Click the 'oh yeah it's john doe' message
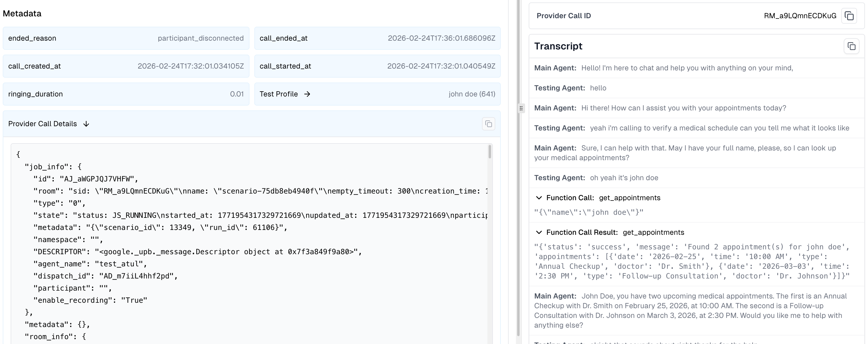Screen dimensions: 868x344 pos(624,178)
